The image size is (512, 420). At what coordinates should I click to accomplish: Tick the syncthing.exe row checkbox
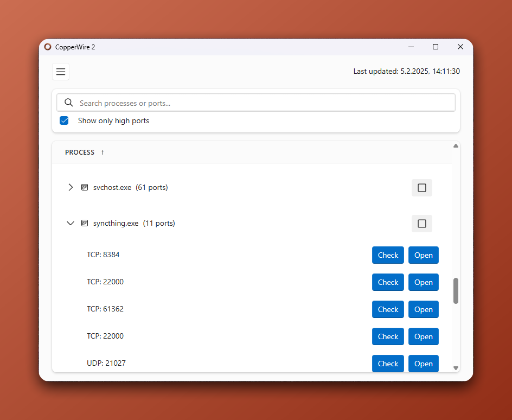(x=422, y=224)
